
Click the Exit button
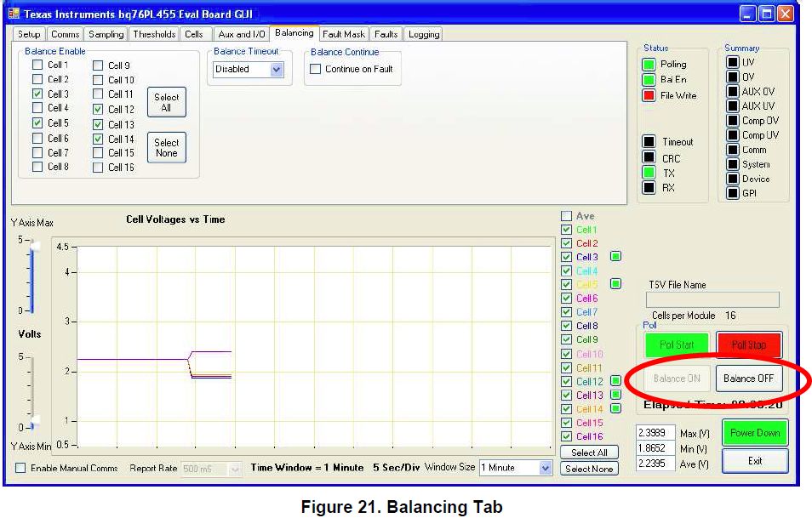coord(755,460)
